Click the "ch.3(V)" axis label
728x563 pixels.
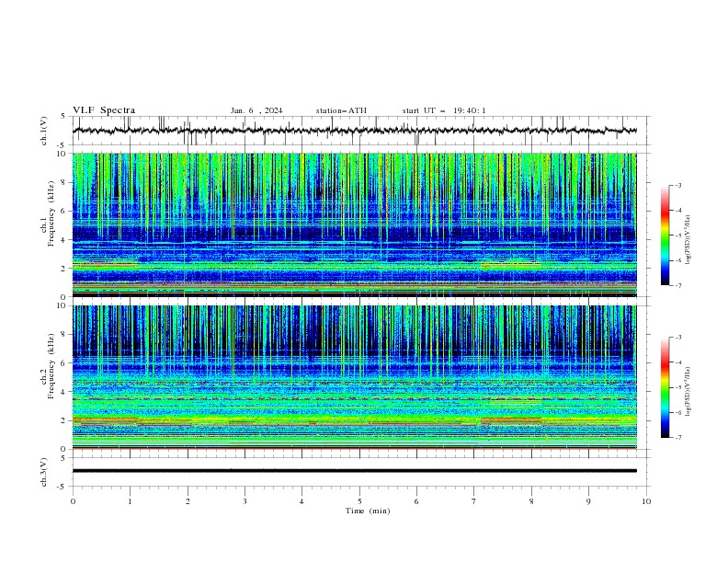(x=44, y=472)
